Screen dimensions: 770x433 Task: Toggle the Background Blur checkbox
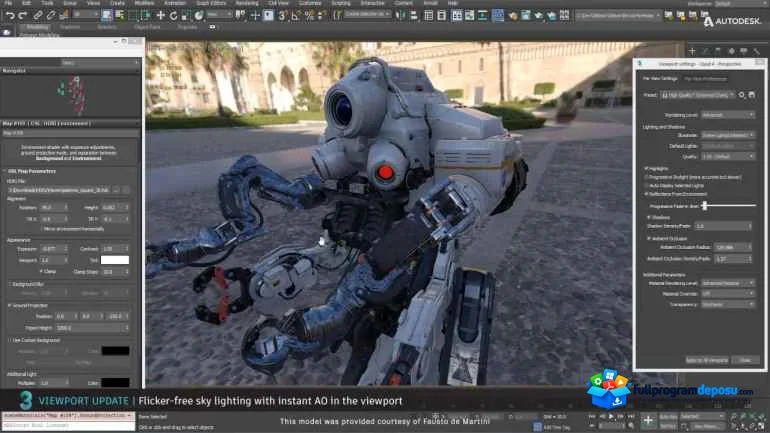point(9,284)
